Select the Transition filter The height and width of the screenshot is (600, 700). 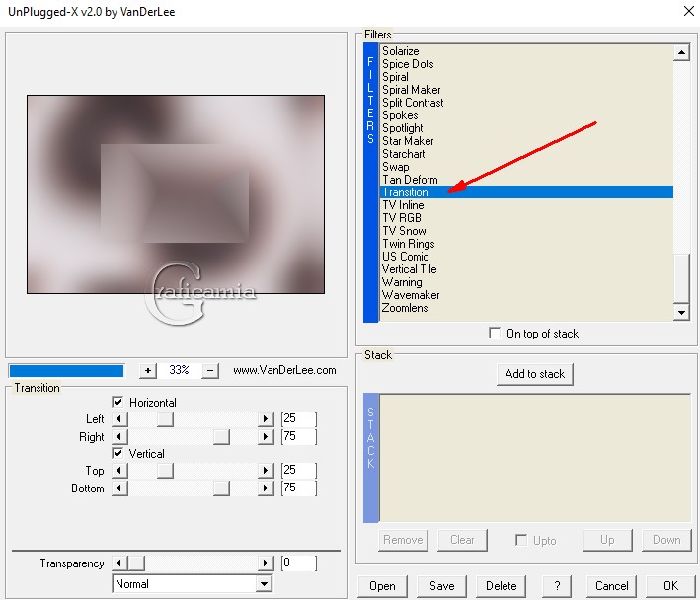pos(527,192)
